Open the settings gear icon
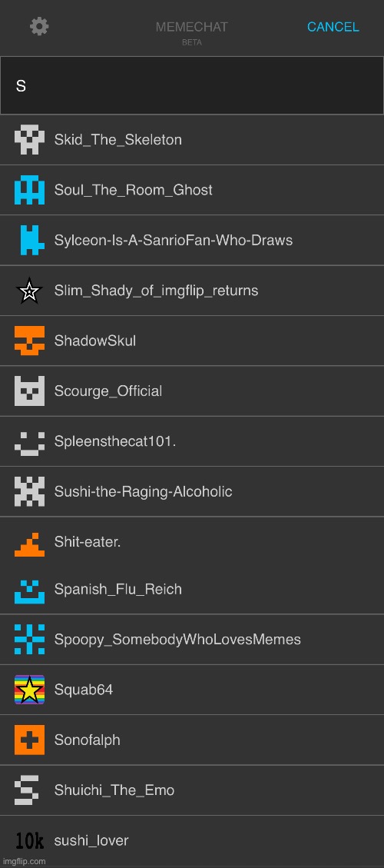The width and height of the screenshot is (384, 868). pyautogui.click(x=39, y=27)
